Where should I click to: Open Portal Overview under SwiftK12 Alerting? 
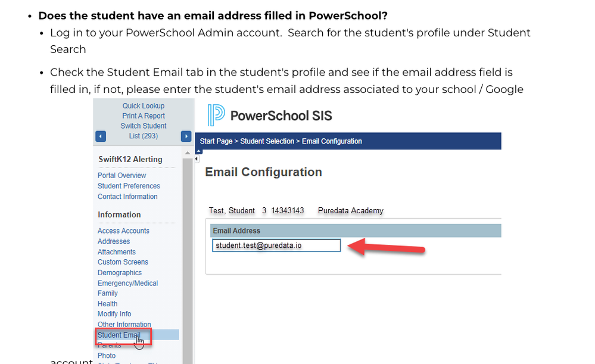click(x=122, y=176)
